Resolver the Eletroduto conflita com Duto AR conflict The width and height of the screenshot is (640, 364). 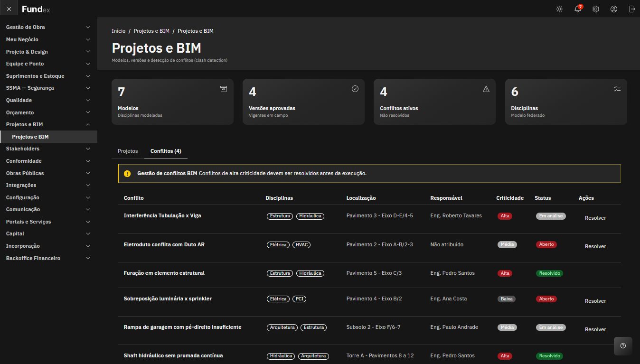pos(595,246)
